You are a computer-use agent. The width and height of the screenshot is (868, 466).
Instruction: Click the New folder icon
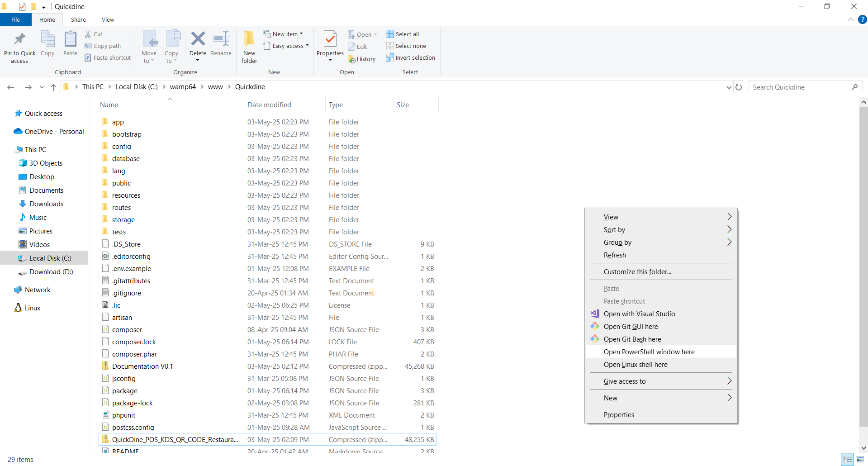point(249,39)
